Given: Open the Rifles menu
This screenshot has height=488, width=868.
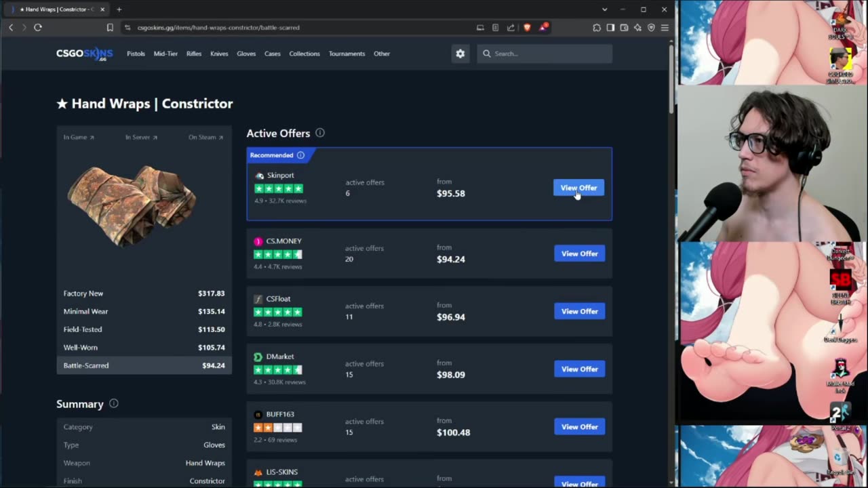Looking at the screenshot, I should 194,54.
